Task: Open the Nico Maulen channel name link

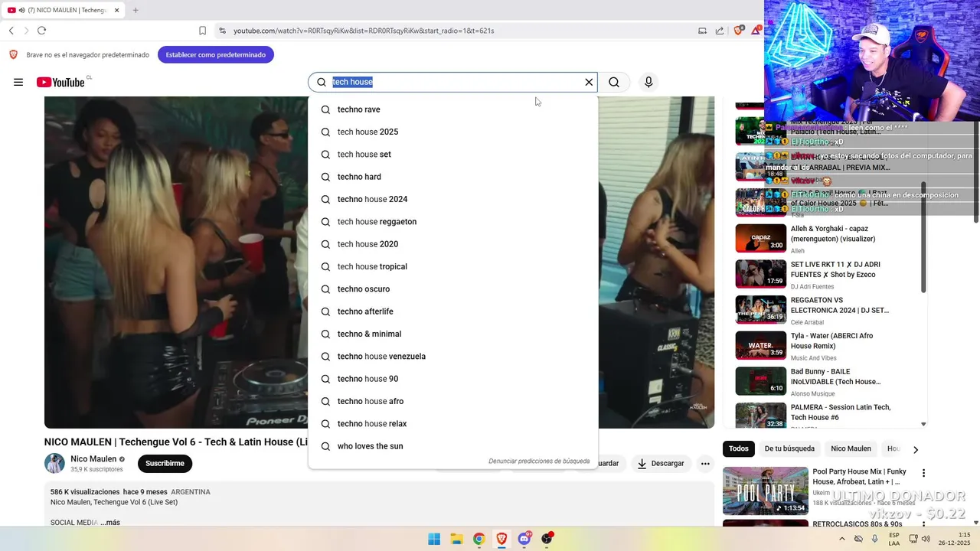Action: coord(93,459)
